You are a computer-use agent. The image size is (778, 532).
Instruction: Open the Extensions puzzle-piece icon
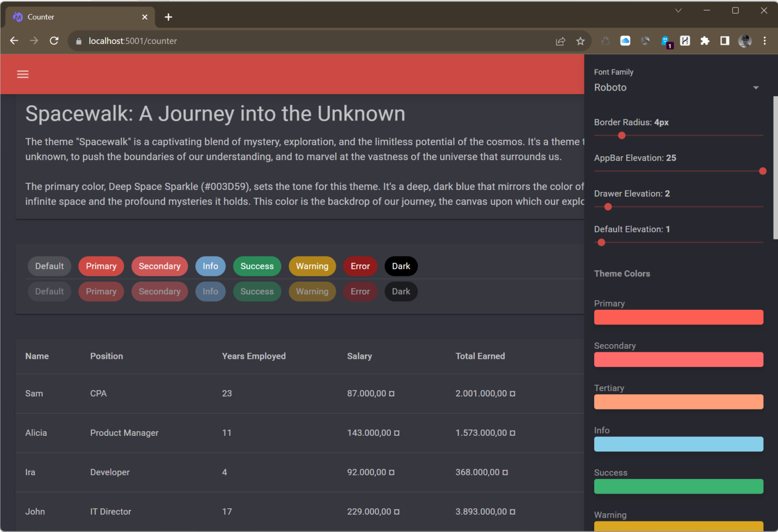pos(705,41)
